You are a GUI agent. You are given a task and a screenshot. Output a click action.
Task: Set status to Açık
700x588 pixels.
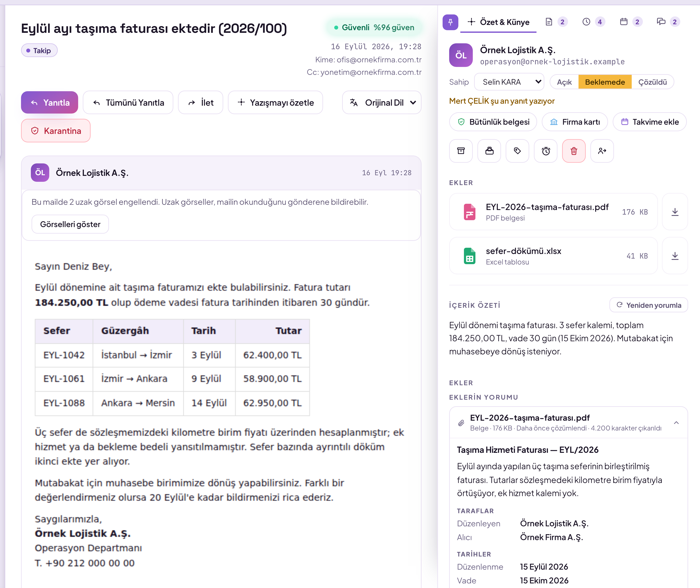564,82
